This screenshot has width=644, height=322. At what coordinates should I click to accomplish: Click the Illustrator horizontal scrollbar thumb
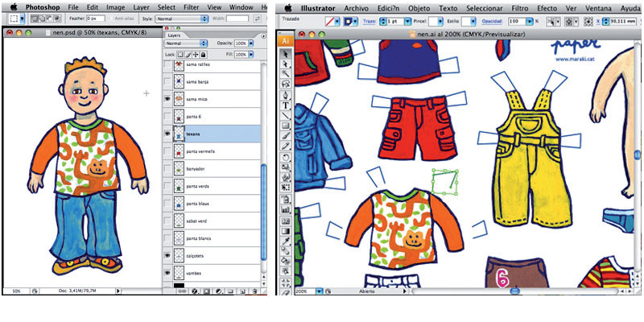[x=515, y=291]
